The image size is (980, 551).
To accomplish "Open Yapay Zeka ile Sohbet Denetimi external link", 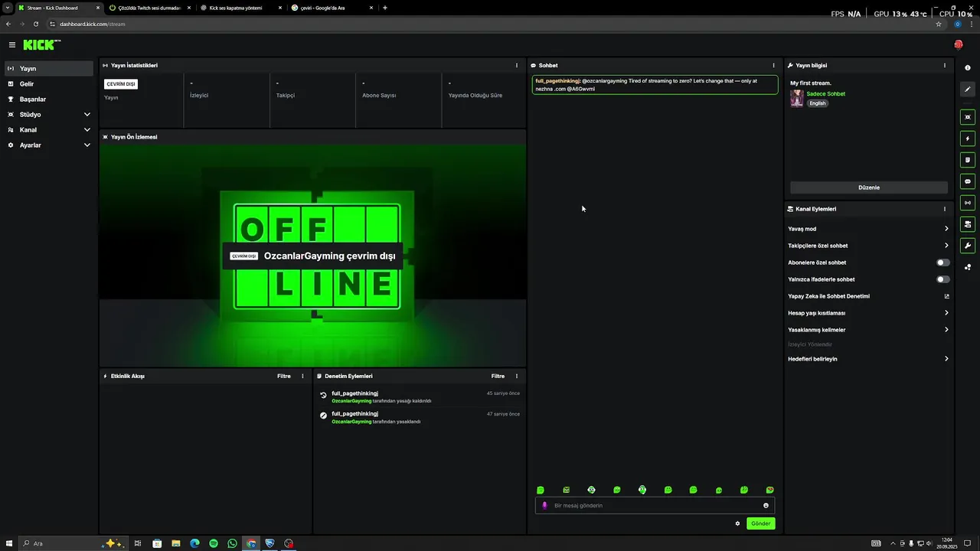I will pos(946,296).
